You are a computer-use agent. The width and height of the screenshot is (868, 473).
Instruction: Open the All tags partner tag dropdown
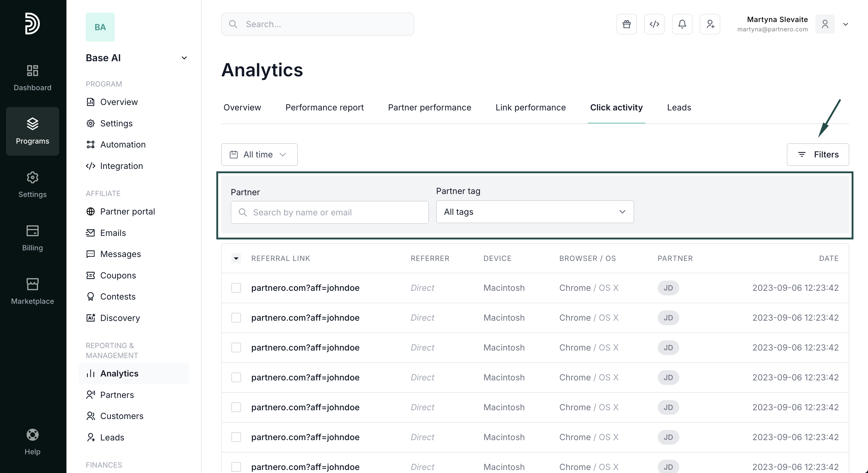(x=534, y=212)
